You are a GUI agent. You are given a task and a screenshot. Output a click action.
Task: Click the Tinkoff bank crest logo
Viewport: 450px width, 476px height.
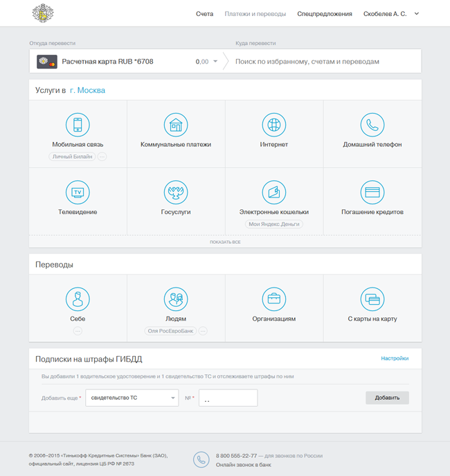coord(43,13)
